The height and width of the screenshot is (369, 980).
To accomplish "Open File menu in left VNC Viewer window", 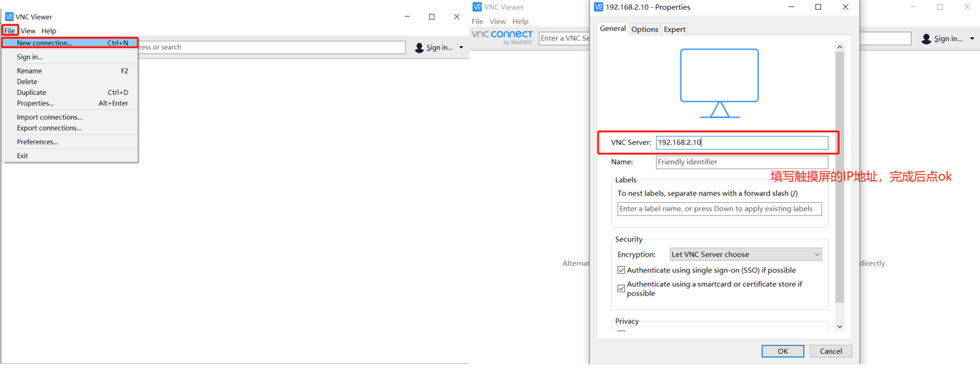I will point(9,31).
